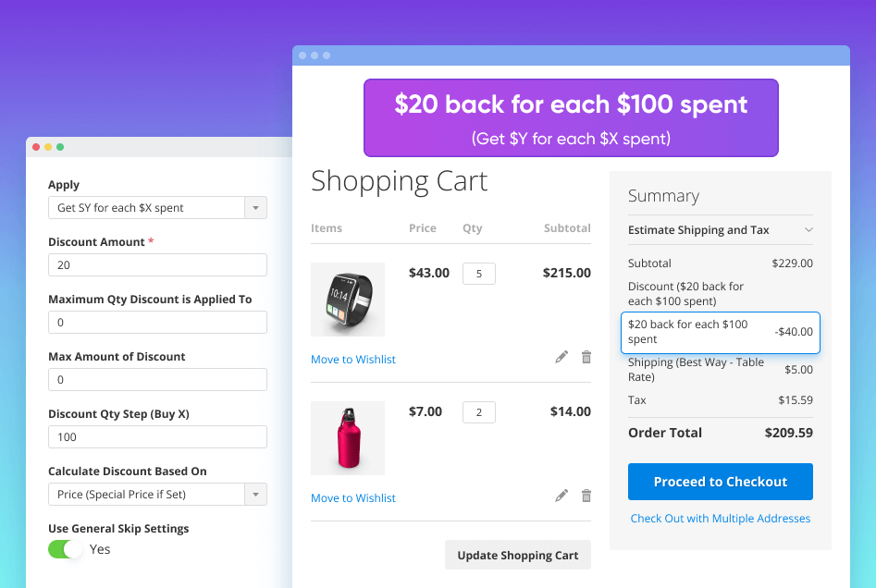Image resolution: width=876 pixels, height=588 pixels.
Task: Edit the smartwatch cart item with pencil icon
Action: tap(561, 357)
